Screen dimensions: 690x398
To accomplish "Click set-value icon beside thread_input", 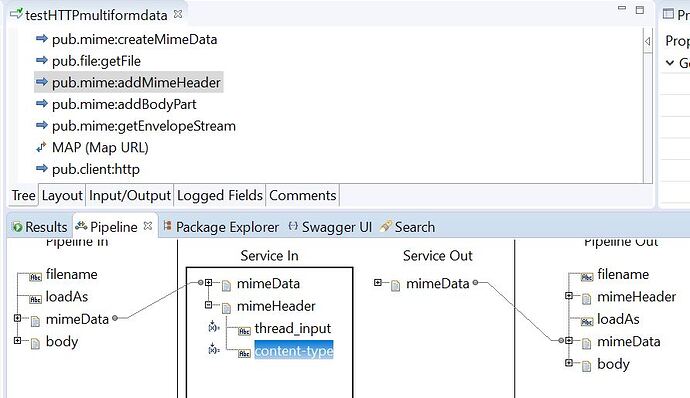I will pyautogui.click(x=214, y=326).
